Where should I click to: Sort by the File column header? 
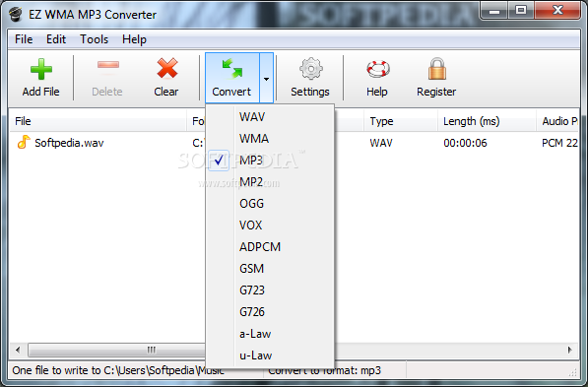click(98, 121)
